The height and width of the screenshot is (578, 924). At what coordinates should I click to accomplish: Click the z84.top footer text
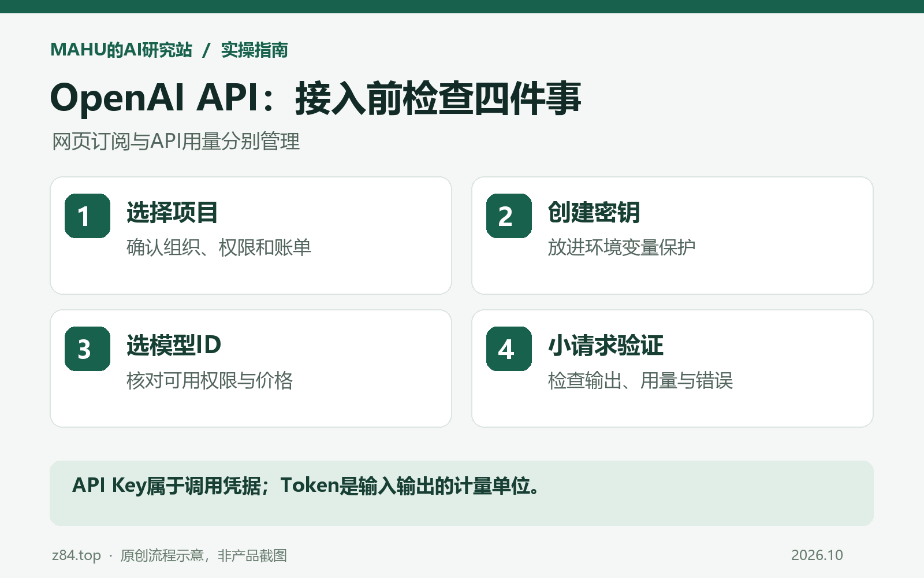(76, 555)
